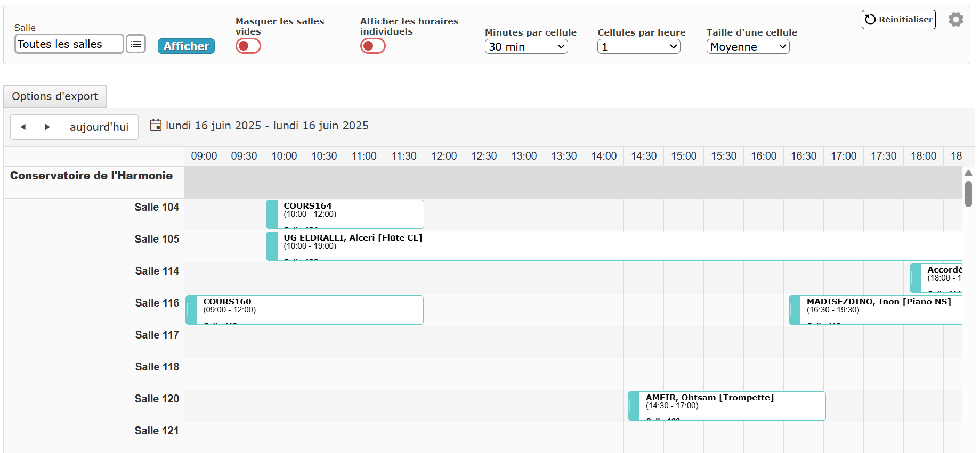
Task: Open the Taille d'une cellule dropdown
Action: (x=748, y=47)
